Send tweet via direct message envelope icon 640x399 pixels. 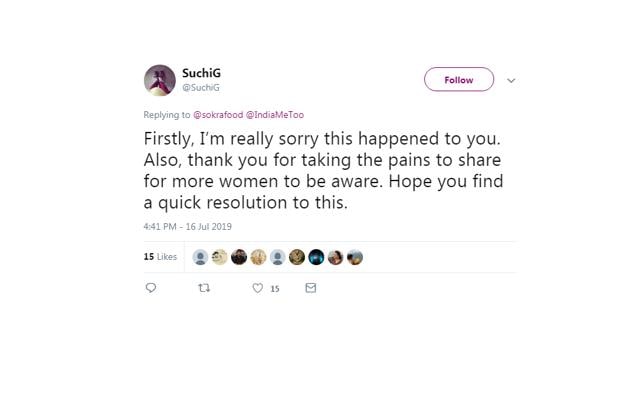click(x=311, y=288)
